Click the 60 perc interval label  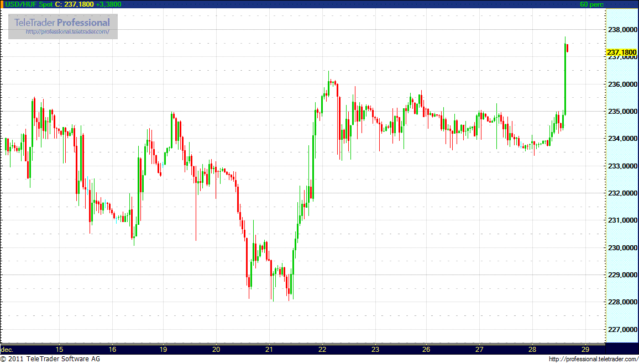591,4
